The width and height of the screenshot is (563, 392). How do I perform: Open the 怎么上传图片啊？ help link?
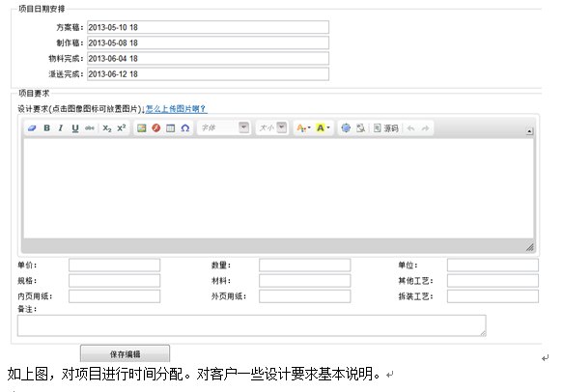click(x=176, y=109)
